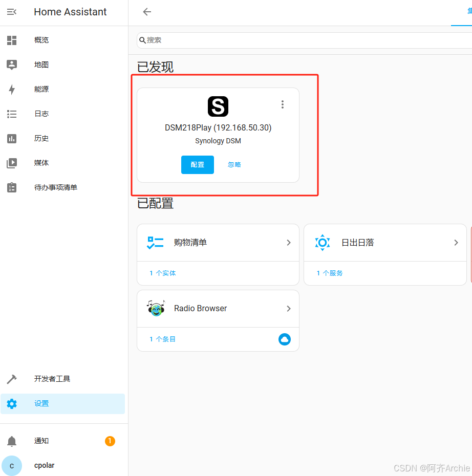Viewport: 472px width, 476px height.
Task: Collapse the sidebar with hamburger icon
Action: pyautogui.click(x=12, y=12)
